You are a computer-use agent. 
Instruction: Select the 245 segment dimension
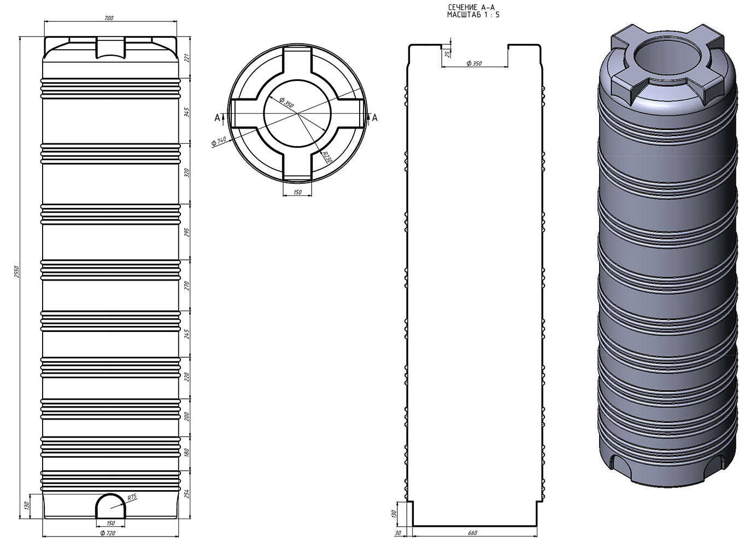click(186, 334)
